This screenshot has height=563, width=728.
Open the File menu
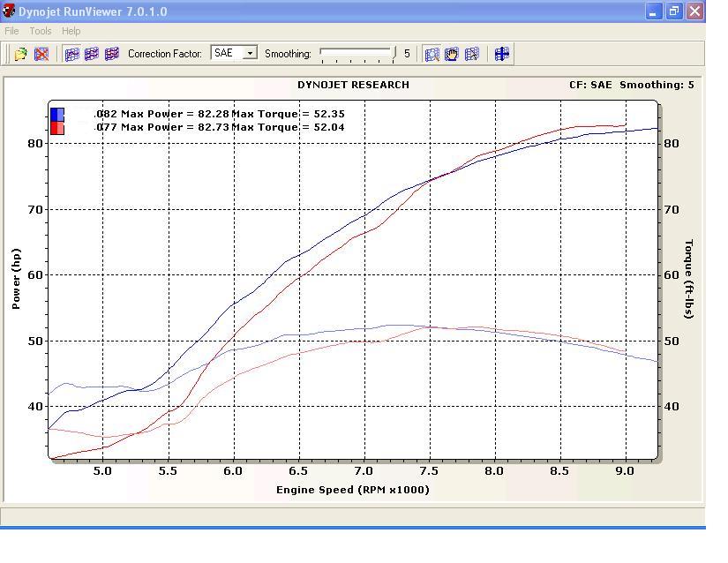11,31
